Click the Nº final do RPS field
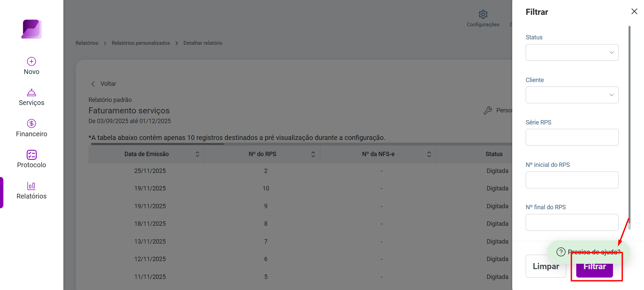The width and height of the screenshot is (644, 290). 572,222
